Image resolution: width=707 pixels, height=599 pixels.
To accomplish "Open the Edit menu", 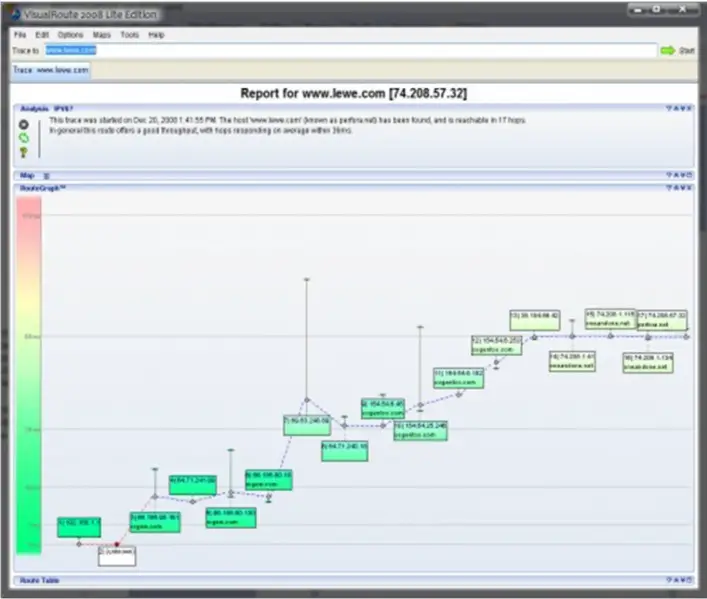I will point(42,35).
